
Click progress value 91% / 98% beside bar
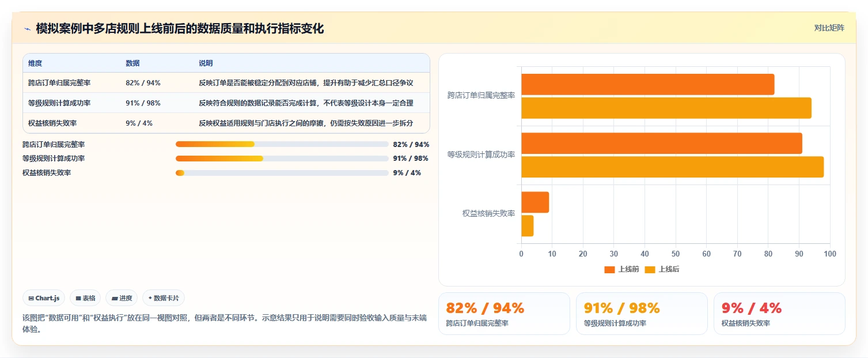click(411, 159)
